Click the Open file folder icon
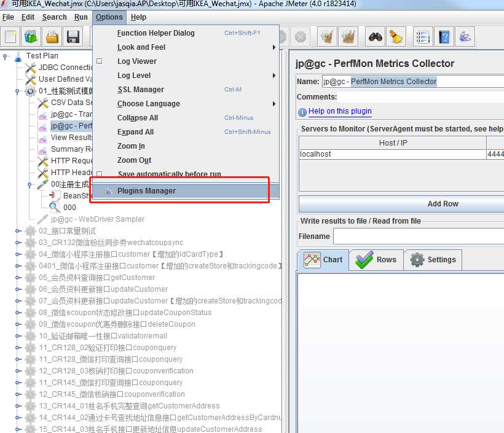 pyautogui.click(x=52, y=37)
